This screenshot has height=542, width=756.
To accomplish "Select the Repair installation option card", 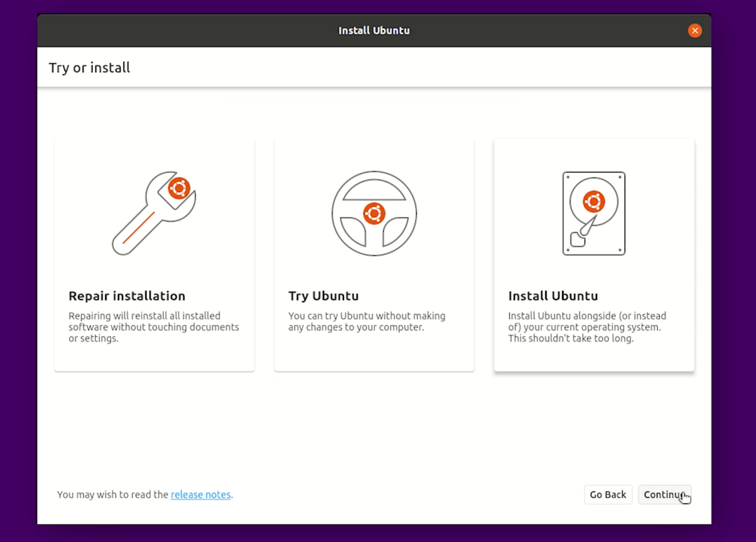I will click(x=154, y=255).
